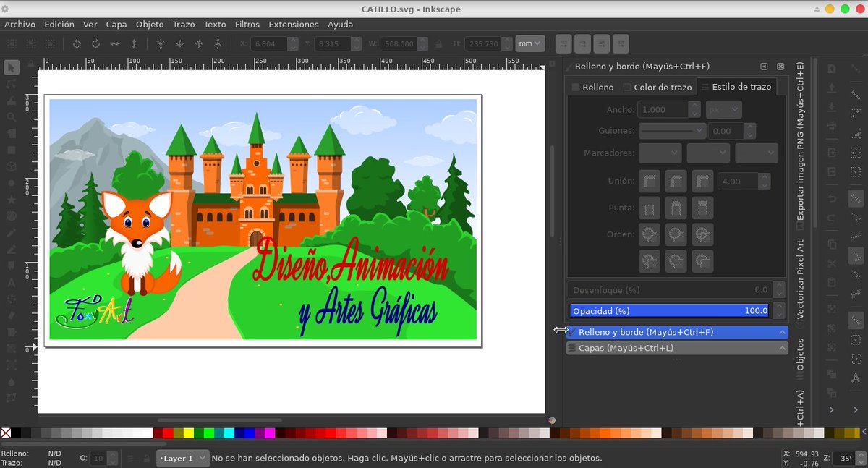The width and height of the screenshot is (868, 468).
Task: Select the Text tool
Action: (x=11, y=282)
